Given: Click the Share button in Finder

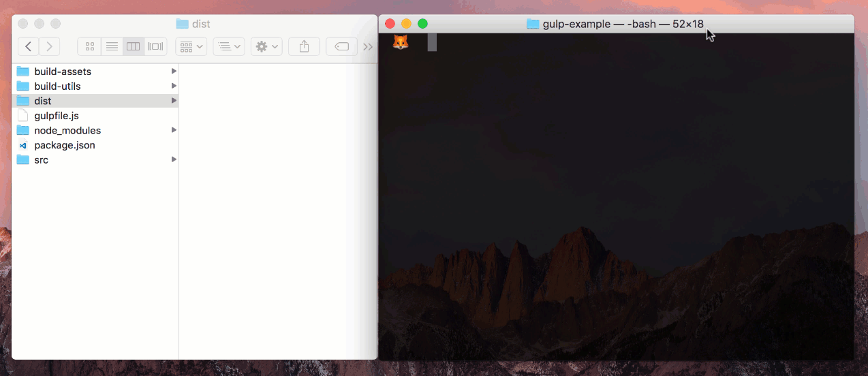Looking at the screenshot, I should [305, 46].
